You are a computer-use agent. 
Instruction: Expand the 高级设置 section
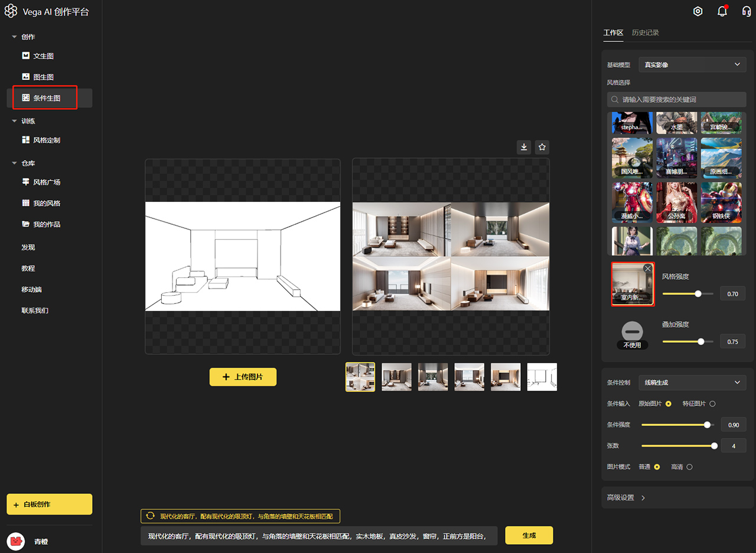pos(627,498)
